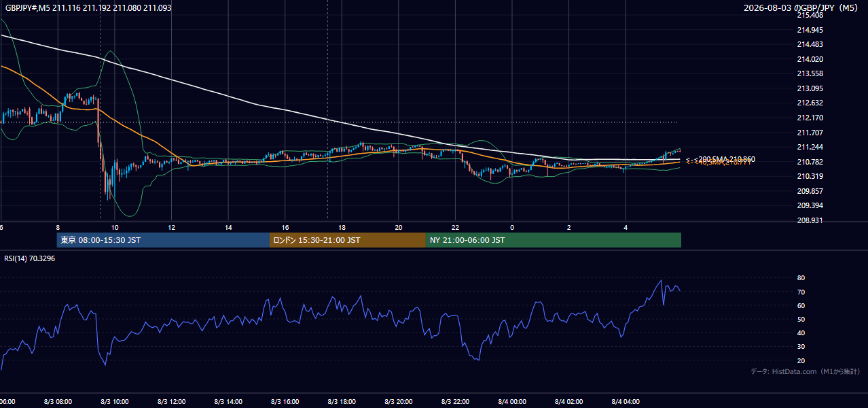Click price axis value 214.020
This screenshot has width=868, height=408.
(x=810, y=59)
